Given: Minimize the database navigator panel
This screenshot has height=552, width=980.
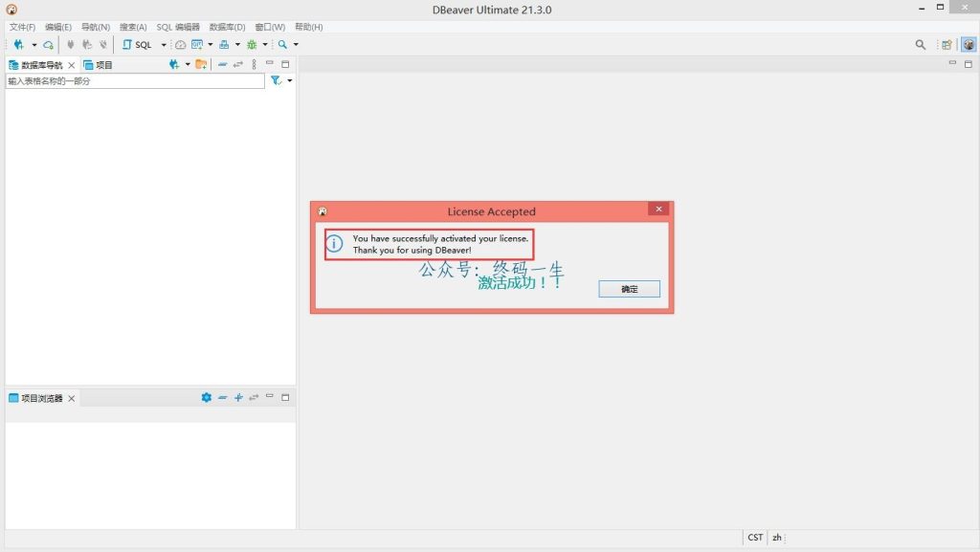Looking at the screenshot, I should coord(269,63).
